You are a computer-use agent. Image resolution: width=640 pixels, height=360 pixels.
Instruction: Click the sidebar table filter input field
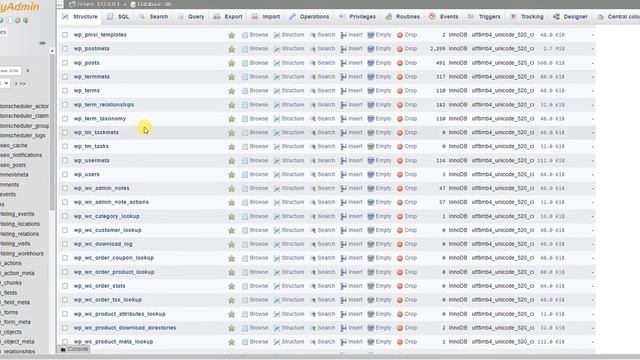10,71
